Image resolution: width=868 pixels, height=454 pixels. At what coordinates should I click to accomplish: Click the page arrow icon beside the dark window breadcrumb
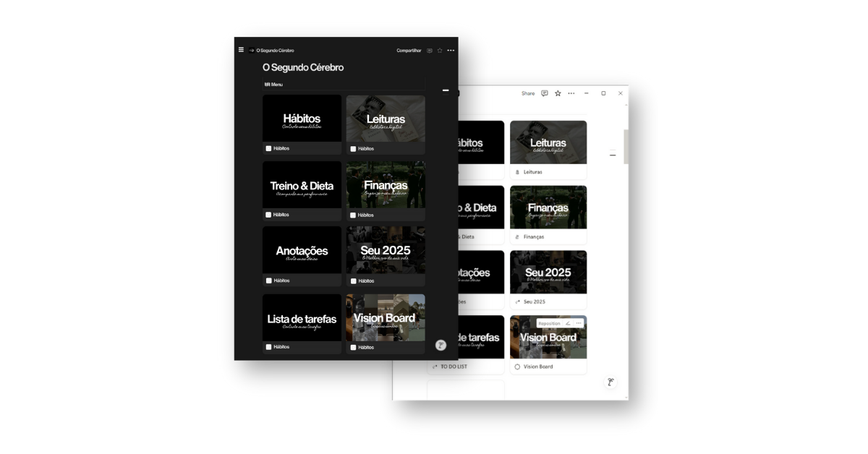click(252, 51)
